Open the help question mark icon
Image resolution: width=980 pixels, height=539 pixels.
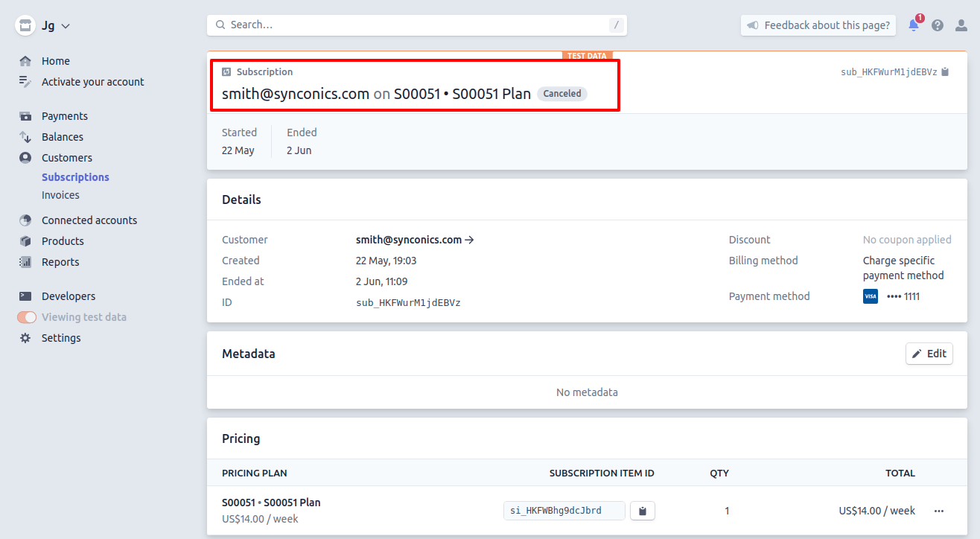938,25
